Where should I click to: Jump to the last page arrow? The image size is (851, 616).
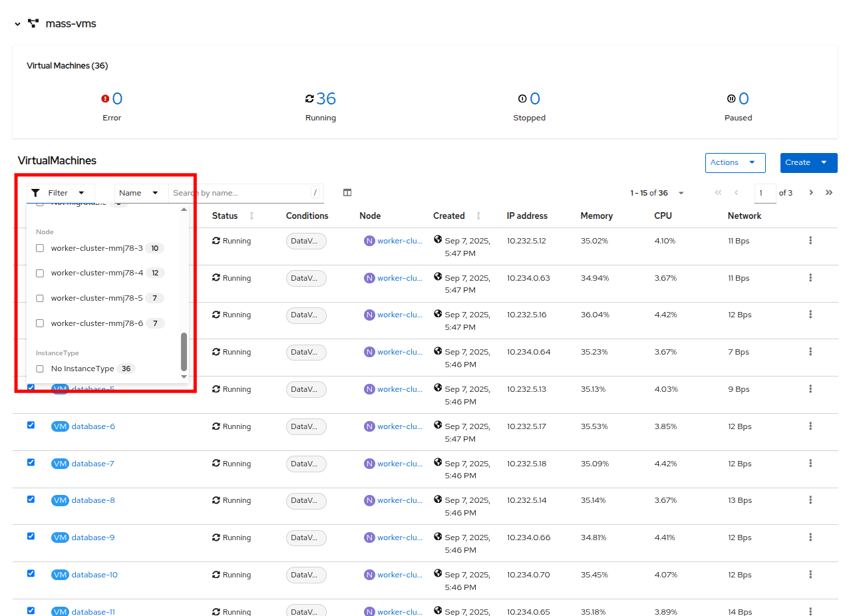coord(829,193)
